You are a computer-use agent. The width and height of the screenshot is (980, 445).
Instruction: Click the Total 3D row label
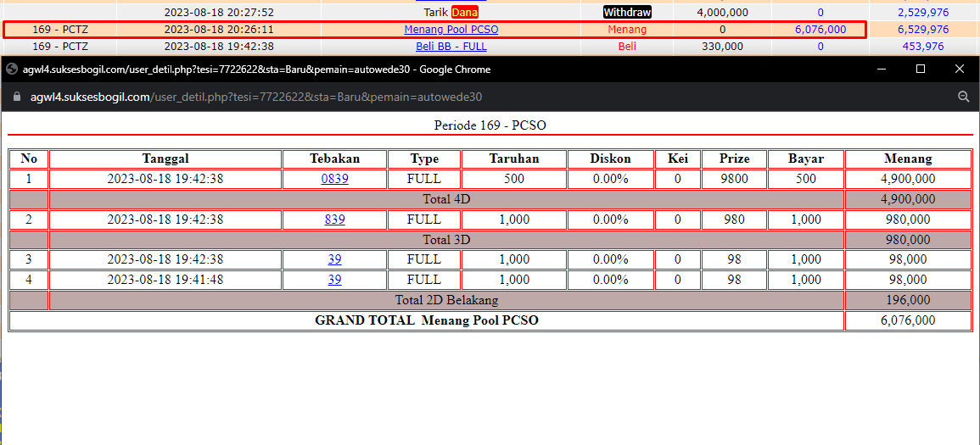(446, 240)
